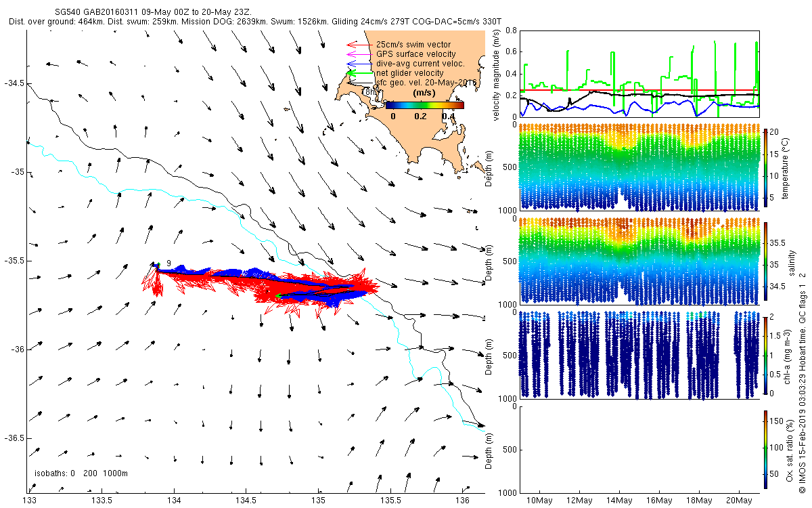This screenshot has width=812, height=508.
Task: Click the 'isobaths: 0 200 1000m' label
Action: (81, 473)
